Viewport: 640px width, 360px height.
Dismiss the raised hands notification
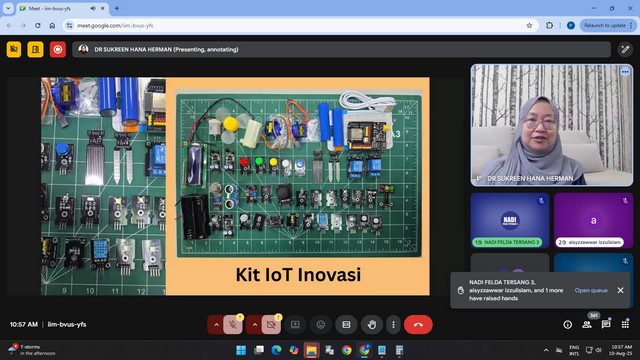click(x=620, y=290)
